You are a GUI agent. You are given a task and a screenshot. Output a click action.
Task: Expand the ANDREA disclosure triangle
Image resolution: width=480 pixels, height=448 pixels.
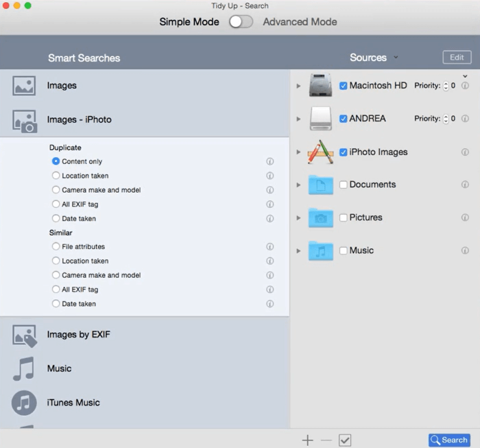(298, 119)
